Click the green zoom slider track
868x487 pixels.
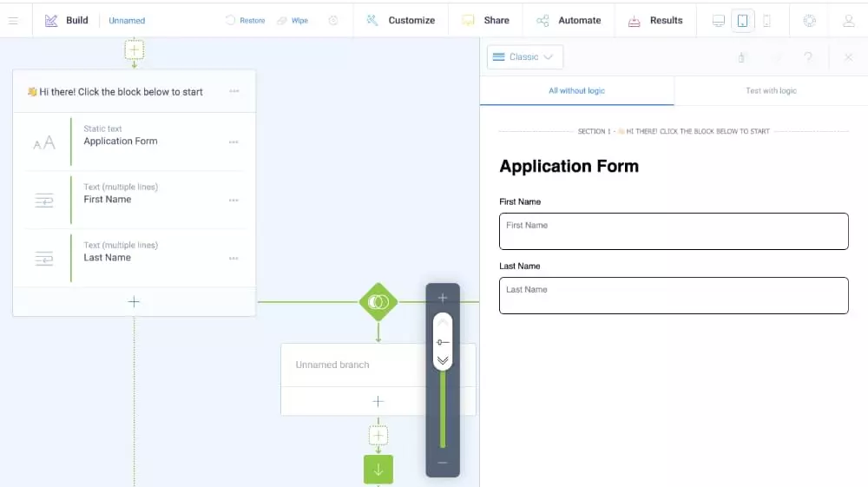click(x=443, y=410)
